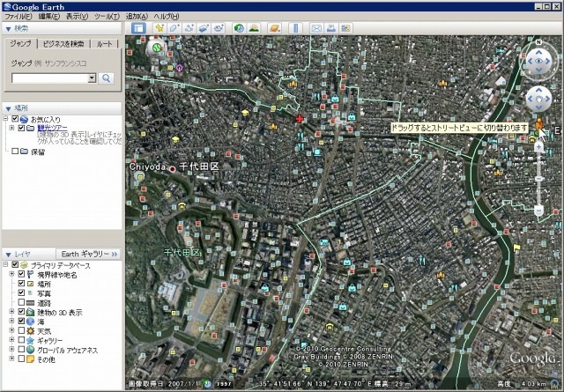Expand the 境界線や地名 layer node
The width and height of the screenshot is (564, 392).
(x=11, y=274)
